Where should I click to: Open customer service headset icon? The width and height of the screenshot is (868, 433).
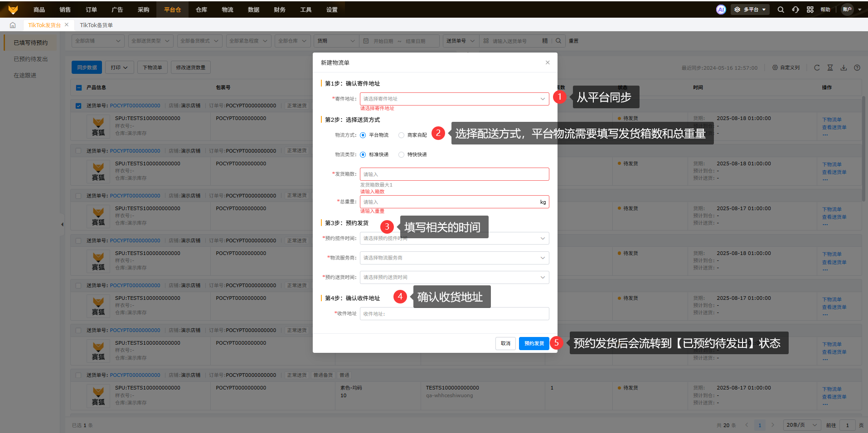[795, 10]
